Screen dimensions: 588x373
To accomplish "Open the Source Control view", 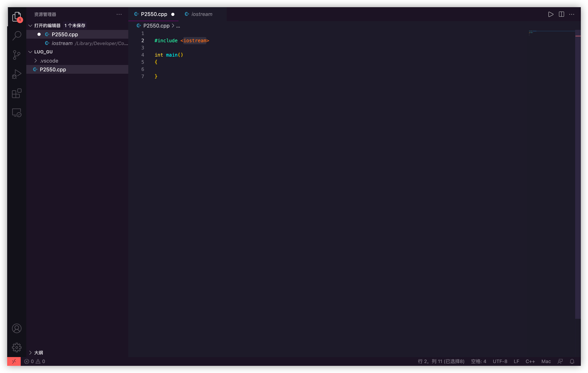I will [x=17, y=55].
